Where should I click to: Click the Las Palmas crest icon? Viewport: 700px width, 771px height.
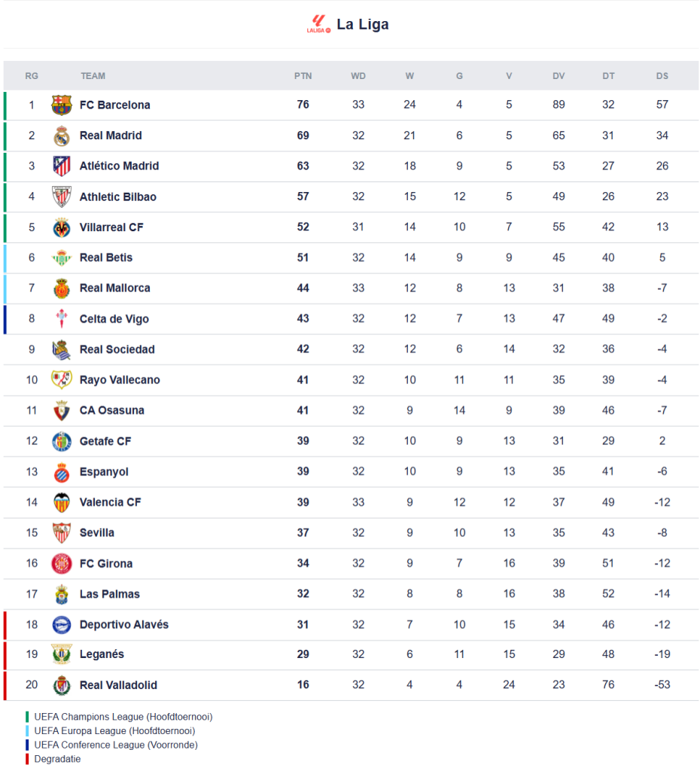[62, 594]
